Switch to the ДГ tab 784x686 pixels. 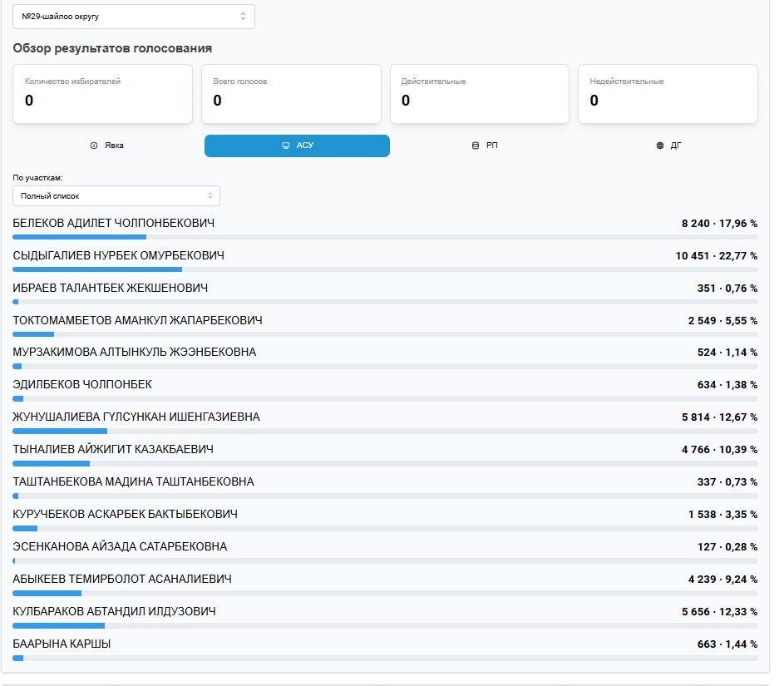[669, 146]
